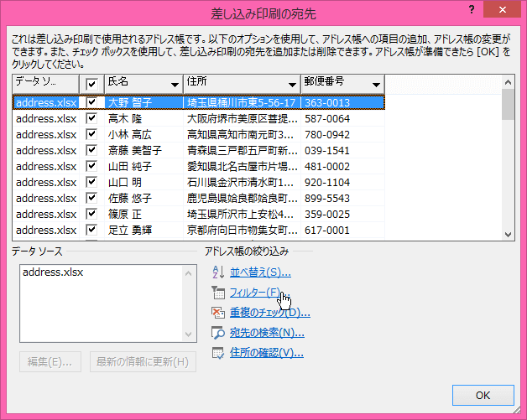Click the sort A-Z icon
Screen dimensions: 527x420
coord(218,272)
